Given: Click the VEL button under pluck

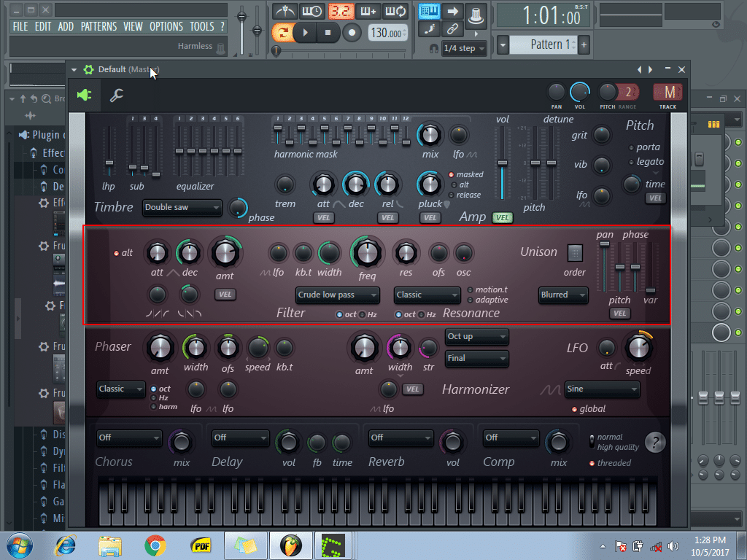Looking at the screenshot, I should tap(430, 217).
